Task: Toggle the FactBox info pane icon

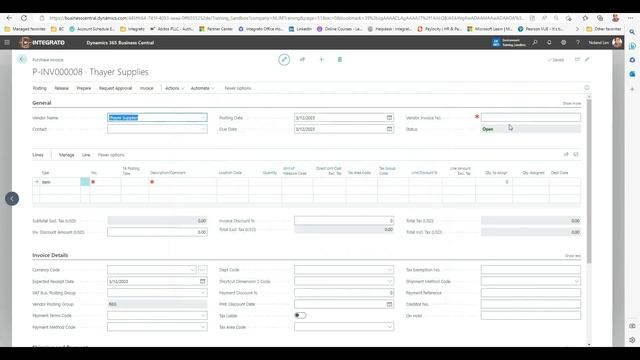Action: (587, 88)
